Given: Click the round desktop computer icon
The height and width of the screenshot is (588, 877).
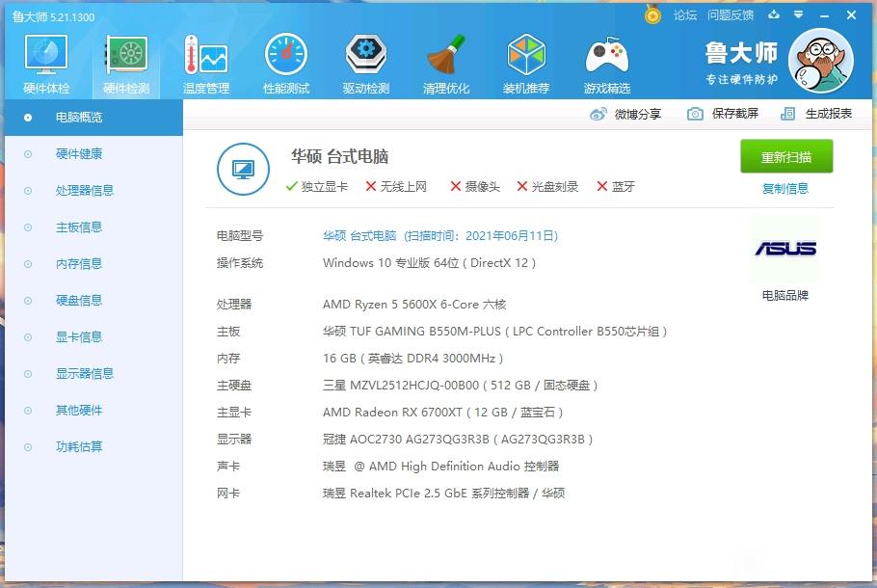Looking at the screenshot, I should pos(243,169).
